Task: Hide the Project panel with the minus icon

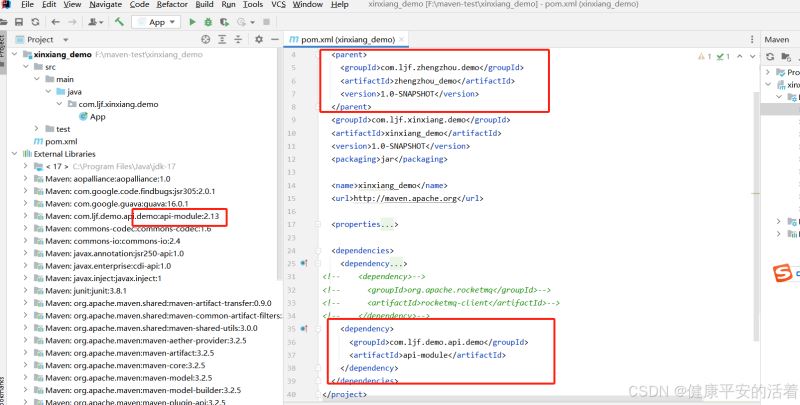Action: pyautogui.click(x=275, y=39)
